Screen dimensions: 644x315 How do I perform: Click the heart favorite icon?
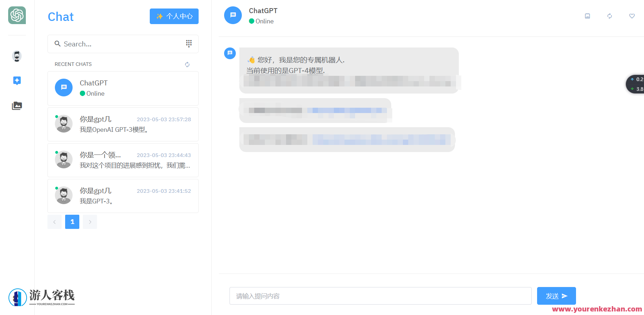click(632, 16)
